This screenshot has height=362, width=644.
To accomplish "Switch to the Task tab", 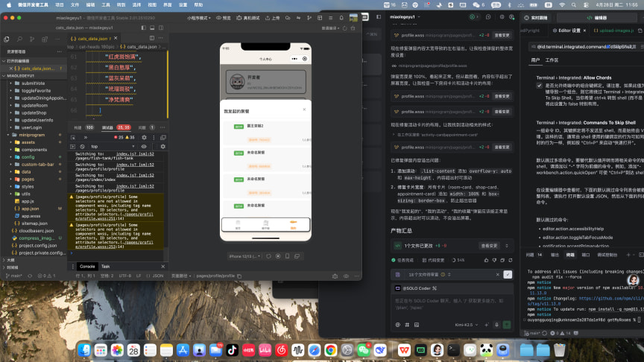I will pos(106,267).
